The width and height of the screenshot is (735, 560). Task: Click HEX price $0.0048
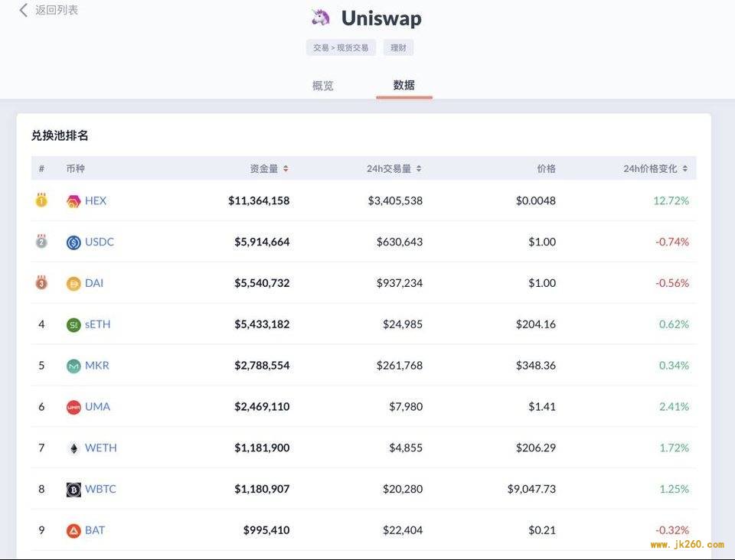coord(536,201)
